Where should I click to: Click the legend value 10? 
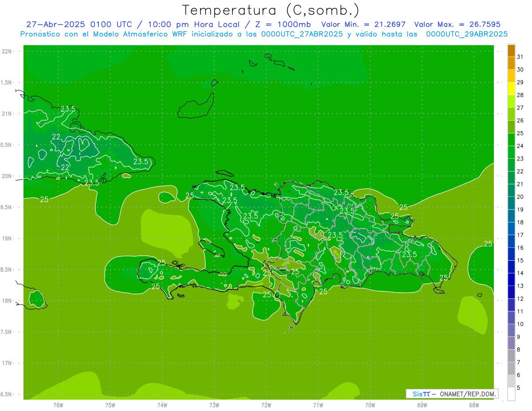click(520, 324)
